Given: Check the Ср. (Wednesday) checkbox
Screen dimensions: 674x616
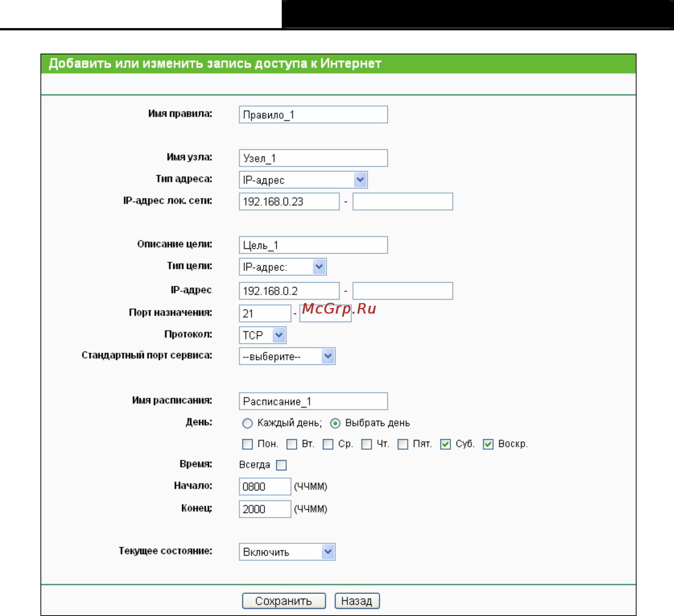Looking at the screenshot, I should click(328, 444).
